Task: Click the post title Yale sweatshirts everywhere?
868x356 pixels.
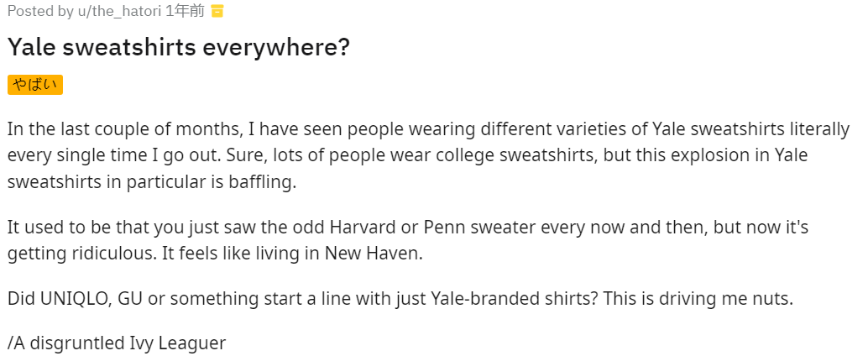Action: tap(178, 48)
